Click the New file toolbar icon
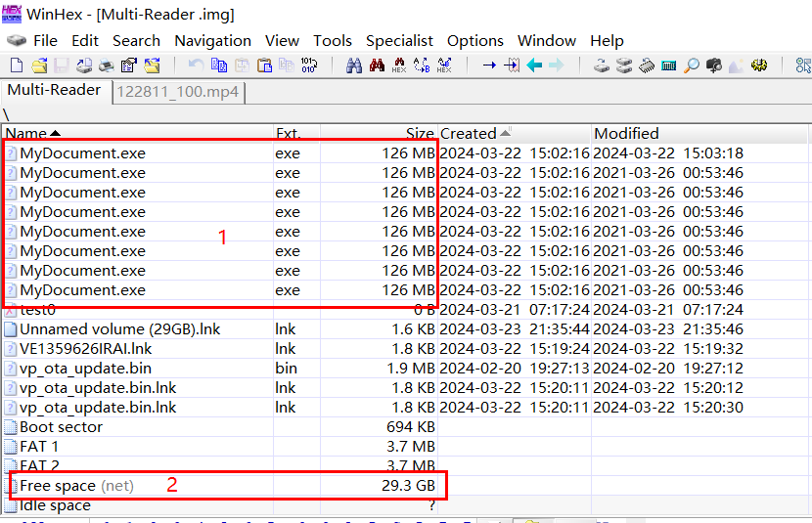Image resolution: width=812 pixels, height=523 pixels. (x=17, y=65)
